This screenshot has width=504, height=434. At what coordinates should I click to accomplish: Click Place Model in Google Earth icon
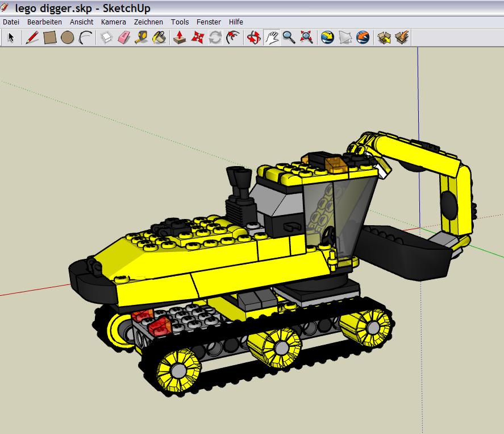pos(363,38)
